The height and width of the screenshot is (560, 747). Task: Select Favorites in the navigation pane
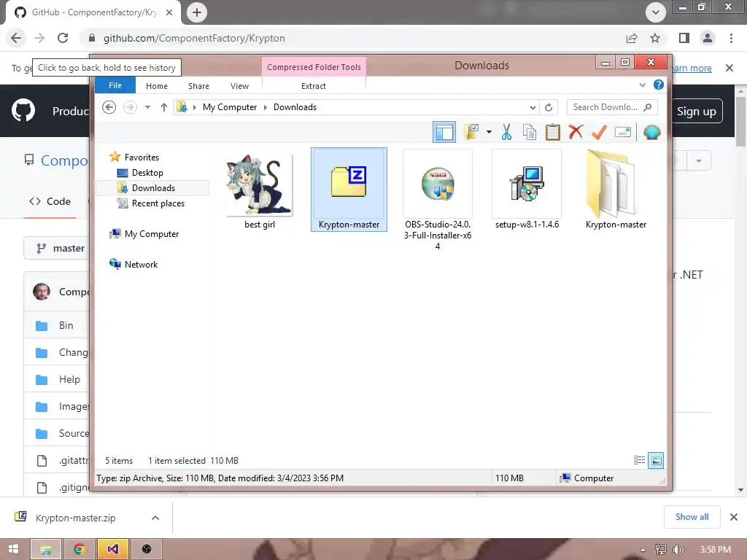[x=142, y=157]
